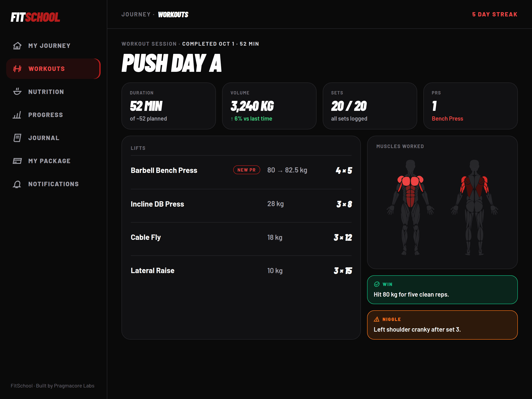
Task: Click the 3×12 sets value
Action: (343, 237)
